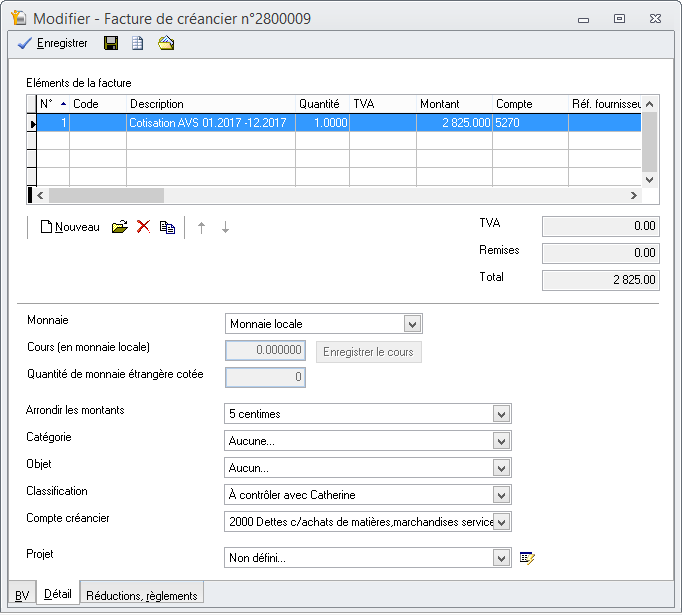
Task: Duplicate the selected invoice line
Action: point(167,227)
